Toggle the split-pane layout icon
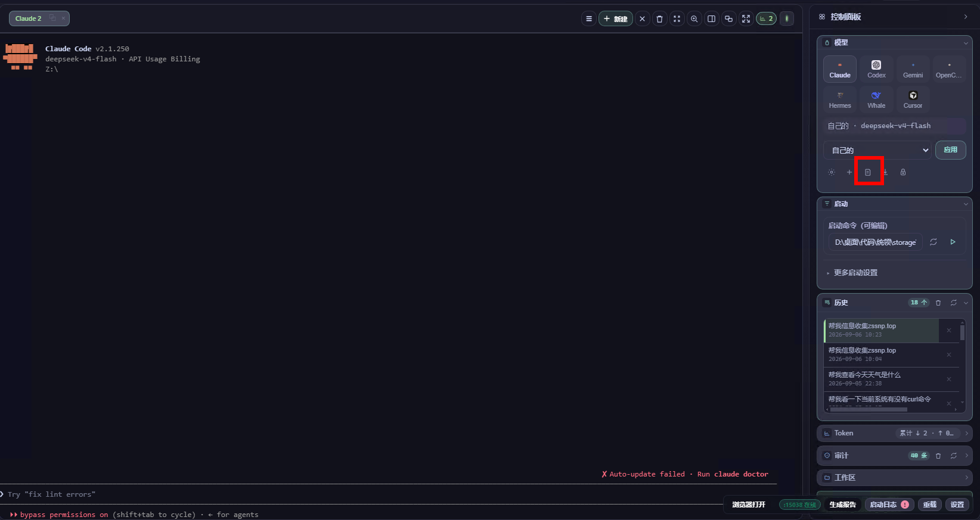The height and width of the screenshot is (520, 980). coord(711,18)
